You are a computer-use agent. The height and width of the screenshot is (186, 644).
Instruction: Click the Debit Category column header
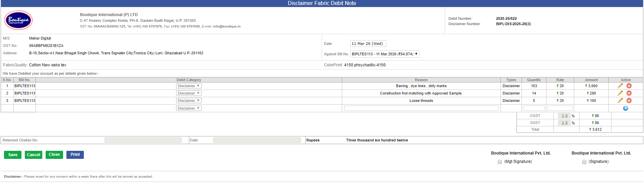click(x=189, y=80)
